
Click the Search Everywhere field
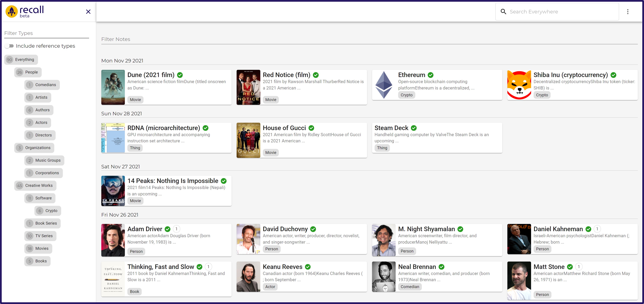pyautogui.click(x=557, y=11)
